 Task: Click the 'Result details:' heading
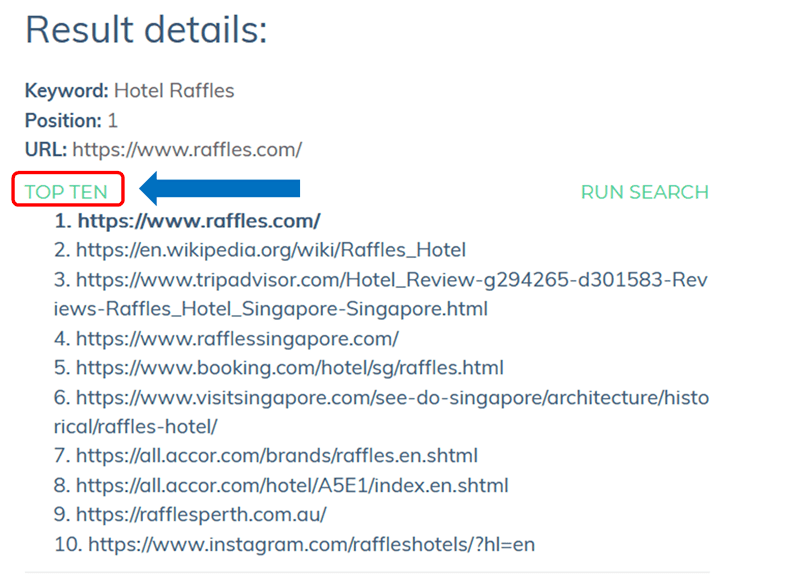pyautogui.click(x=146, y=30)
